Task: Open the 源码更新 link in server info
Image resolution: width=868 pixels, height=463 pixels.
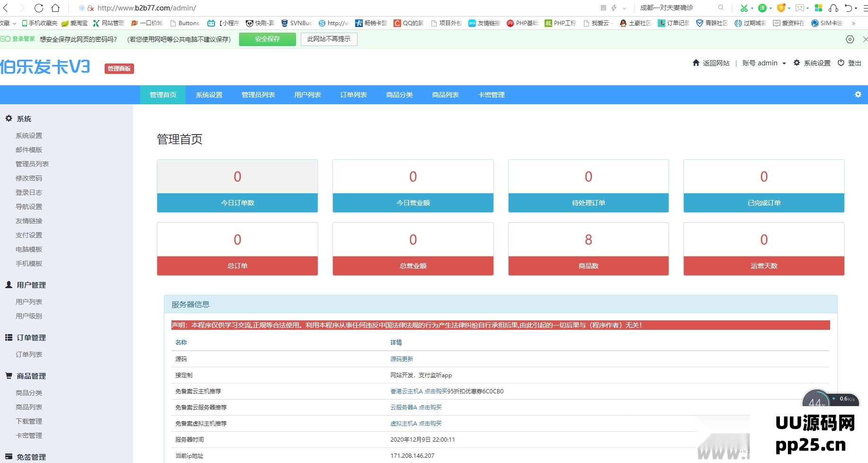Action: [402, 359]
